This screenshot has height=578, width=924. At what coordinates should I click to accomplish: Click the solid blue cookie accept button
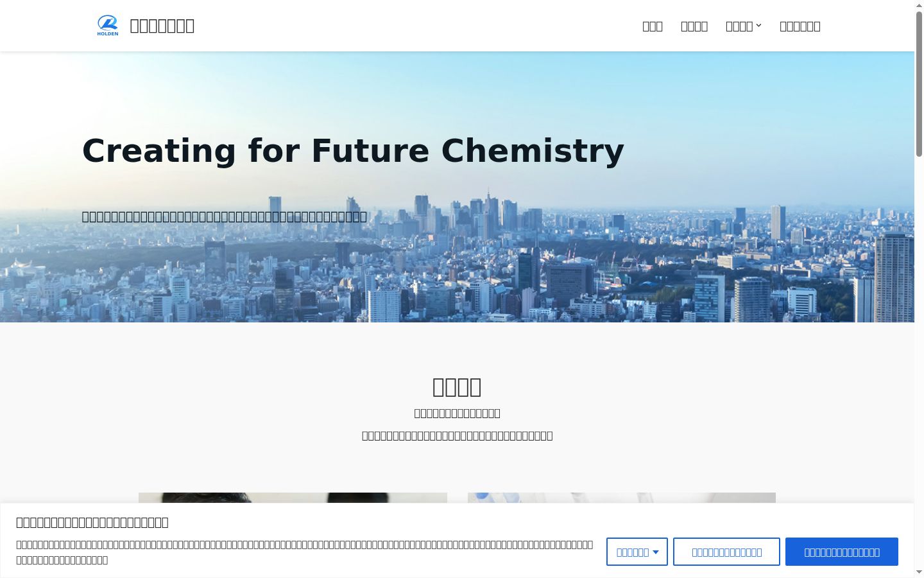pyautogui.click(x=842, y=552)
